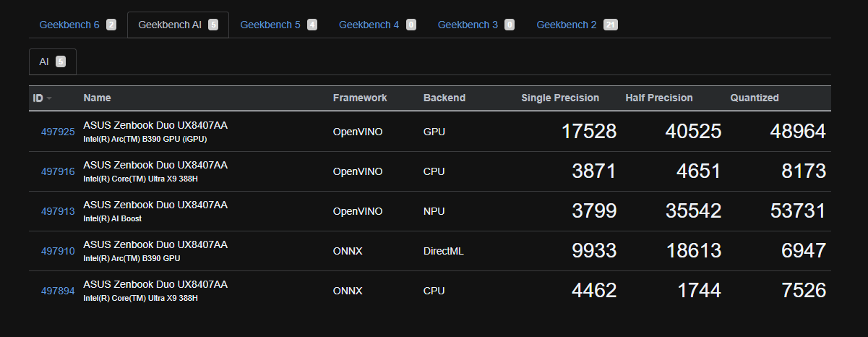Click single precision score 3799
This screenshot has width=868, height=337.
(x=594, y=210)
